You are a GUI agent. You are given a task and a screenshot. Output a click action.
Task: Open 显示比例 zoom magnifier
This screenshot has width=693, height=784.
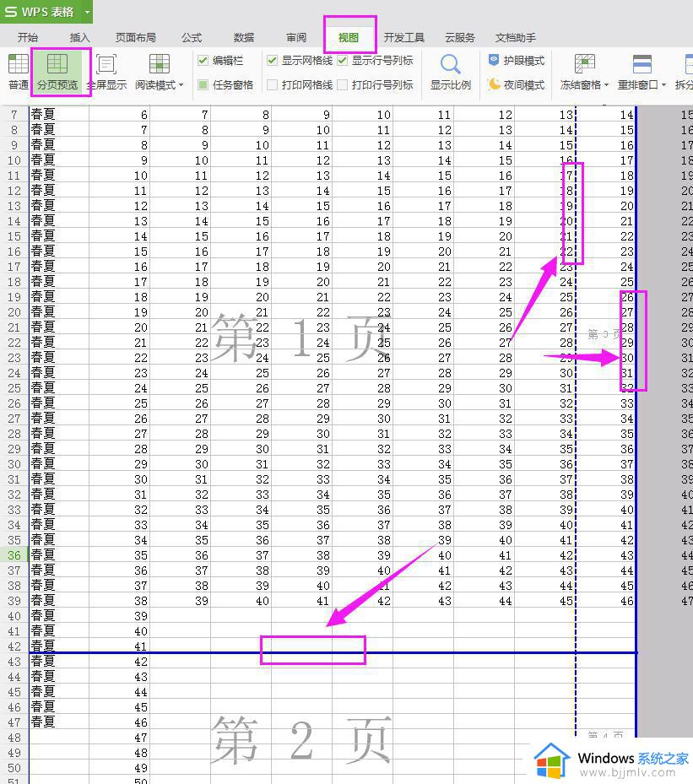pyautogui.click(x=451, y=72)
